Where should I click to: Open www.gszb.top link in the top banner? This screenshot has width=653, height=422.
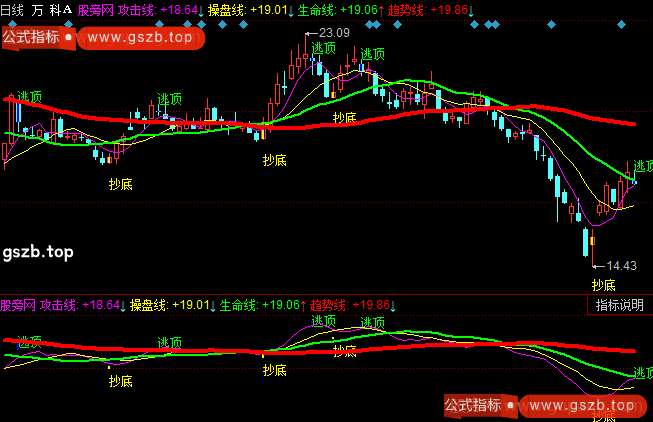tap(139, 37)
